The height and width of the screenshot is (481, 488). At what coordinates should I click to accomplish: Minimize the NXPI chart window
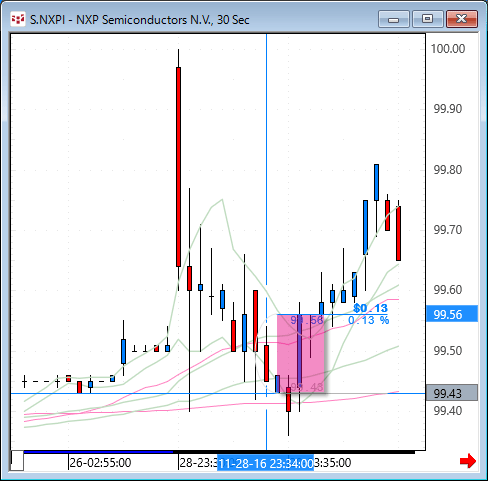tap(394, 19)
